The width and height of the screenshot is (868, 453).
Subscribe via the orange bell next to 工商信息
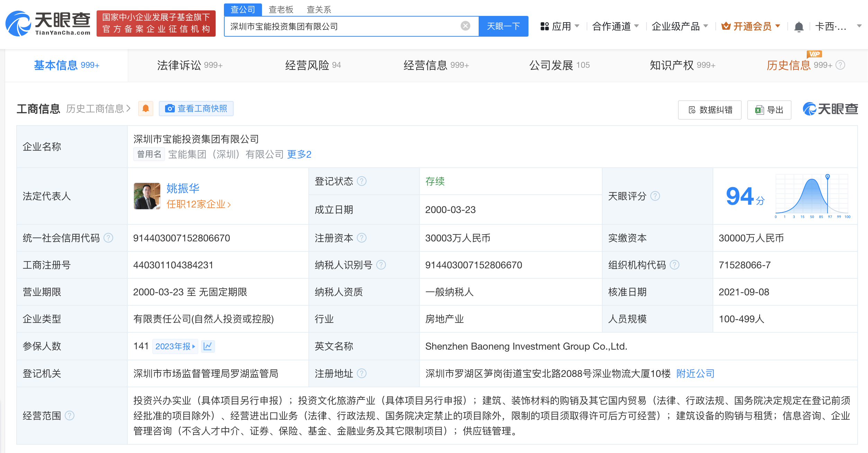(x=146, y=109)
